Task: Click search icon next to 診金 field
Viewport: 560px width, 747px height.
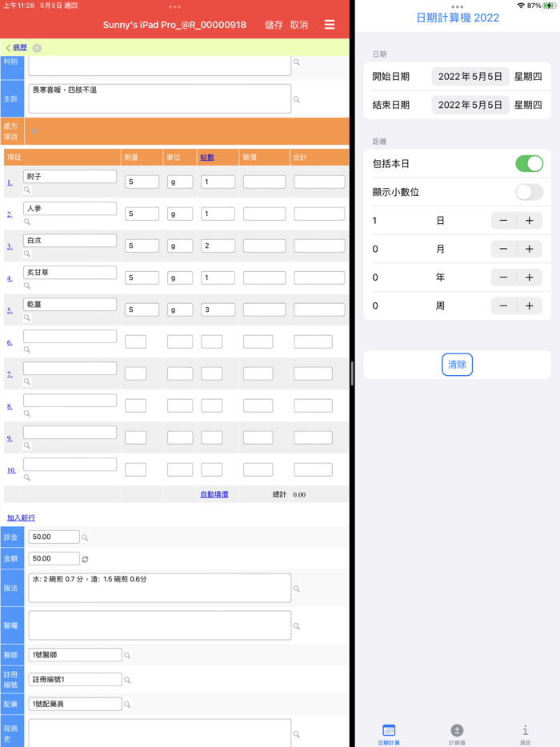Action: point(85,537)
